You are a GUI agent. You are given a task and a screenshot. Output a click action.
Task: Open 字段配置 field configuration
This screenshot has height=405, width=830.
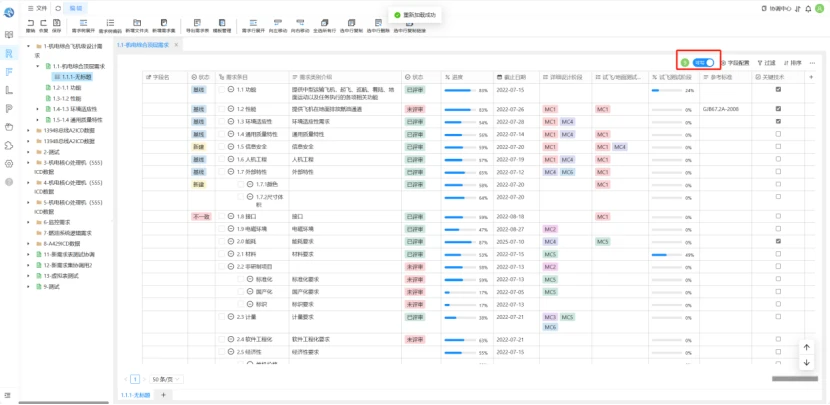[735, 62]
